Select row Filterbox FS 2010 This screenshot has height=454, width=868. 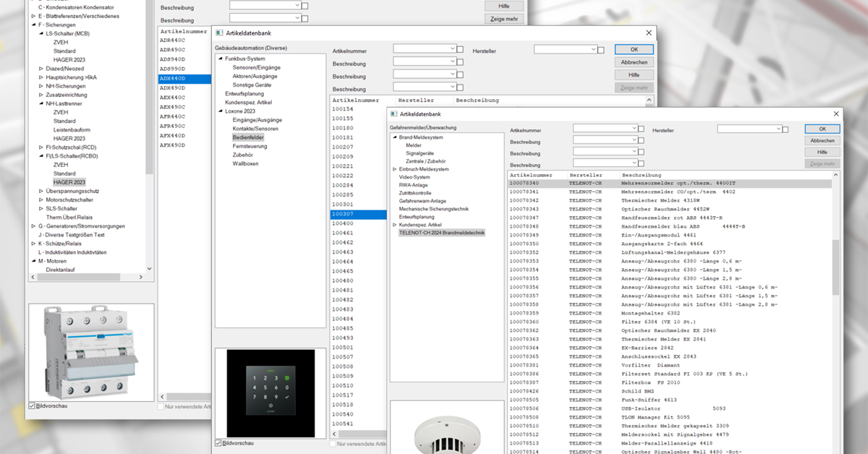point(671,382)
